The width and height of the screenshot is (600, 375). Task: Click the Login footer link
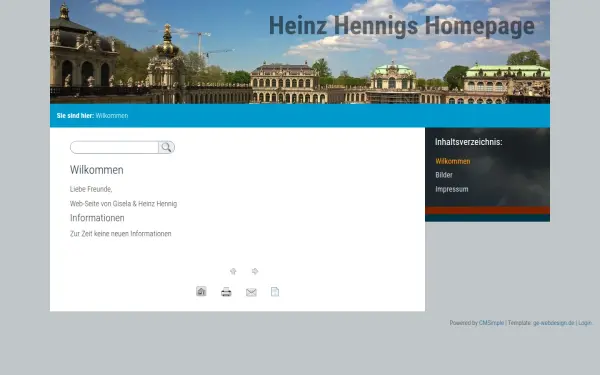(x=585, y=323)
